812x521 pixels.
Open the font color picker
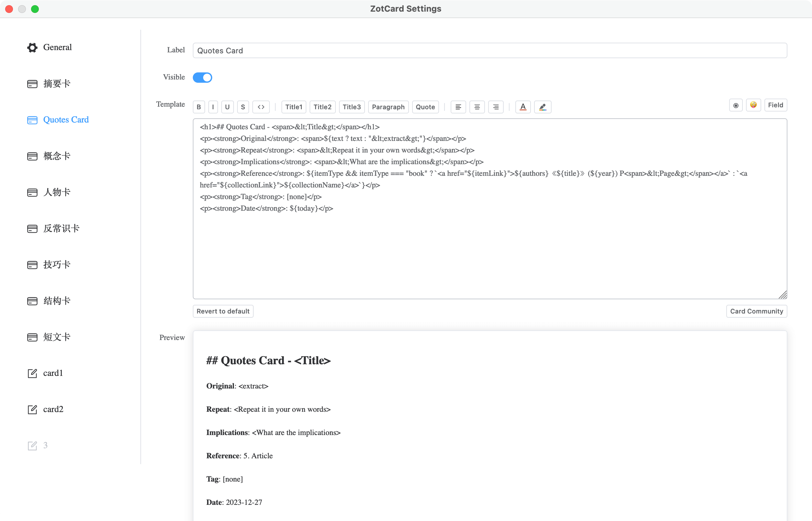click(523, 107)
